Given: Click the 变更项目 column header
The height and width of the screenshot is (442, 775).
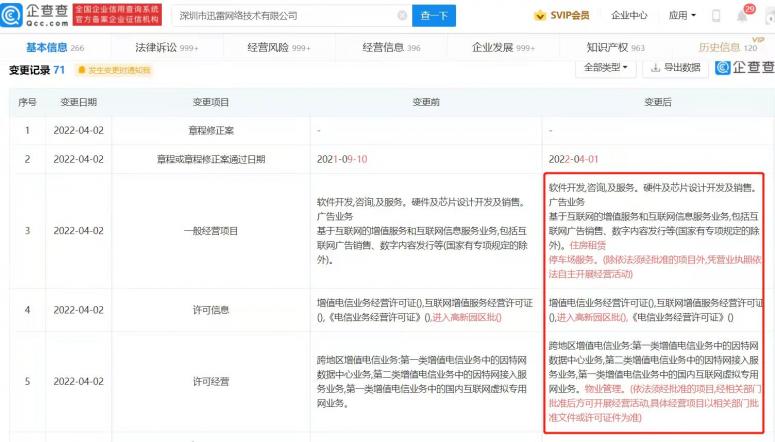Looking at the screenshot, I should click(x=211, y=102).
